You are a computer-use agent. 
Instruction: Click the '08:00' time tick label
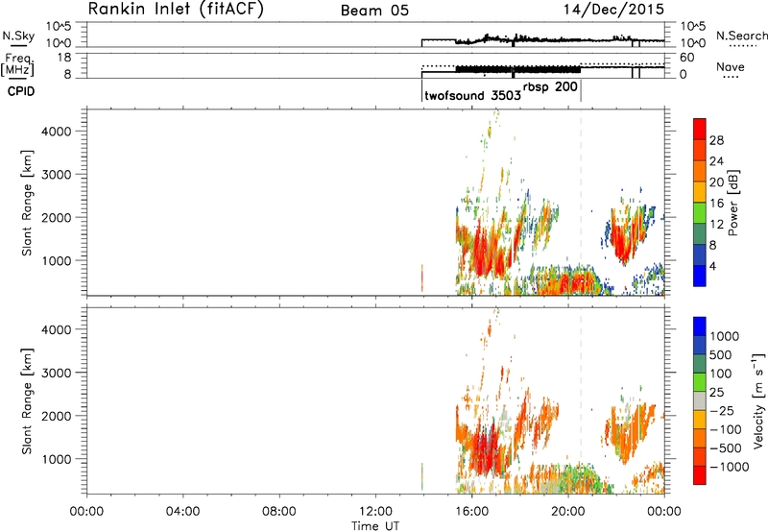tap(279, 512)
